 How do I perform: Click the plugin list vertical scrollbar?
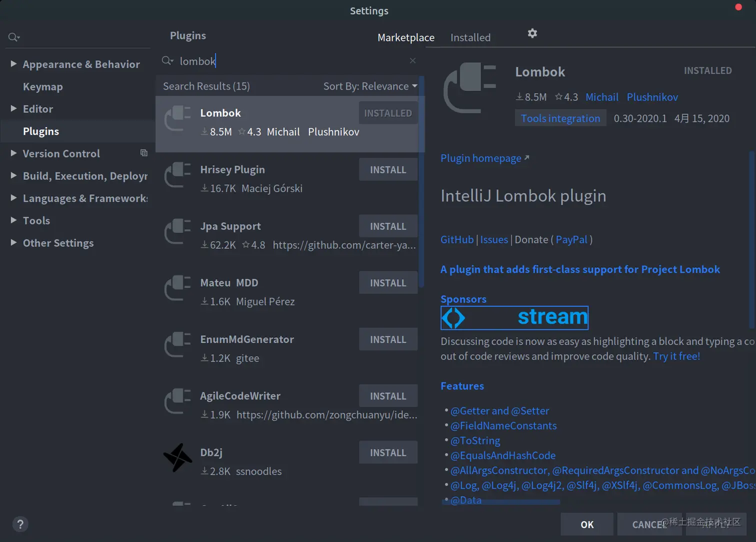422,181
